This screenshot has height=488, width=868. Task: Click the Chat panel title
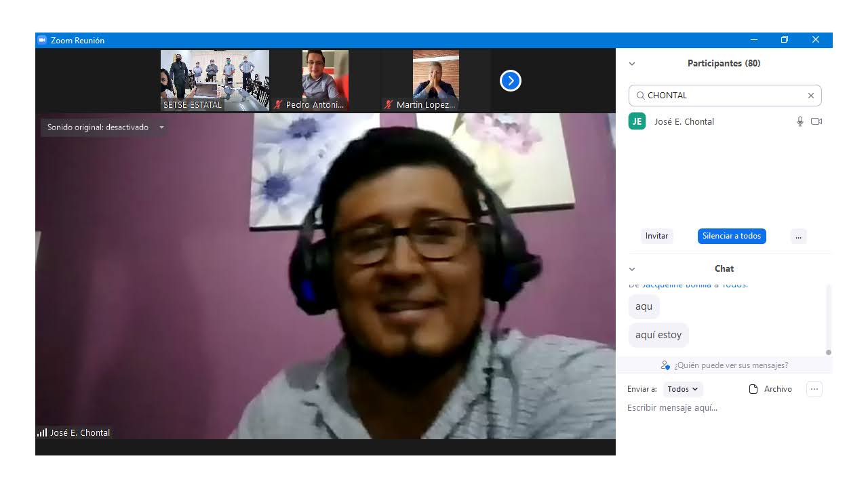click(x=724, y=269)
